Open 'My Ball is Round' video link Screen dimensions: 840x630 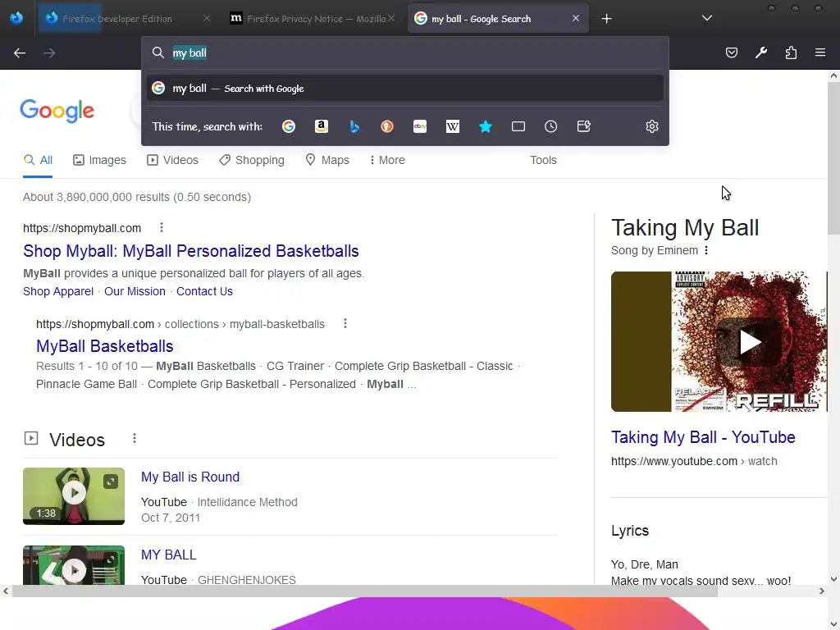[190, 477]
